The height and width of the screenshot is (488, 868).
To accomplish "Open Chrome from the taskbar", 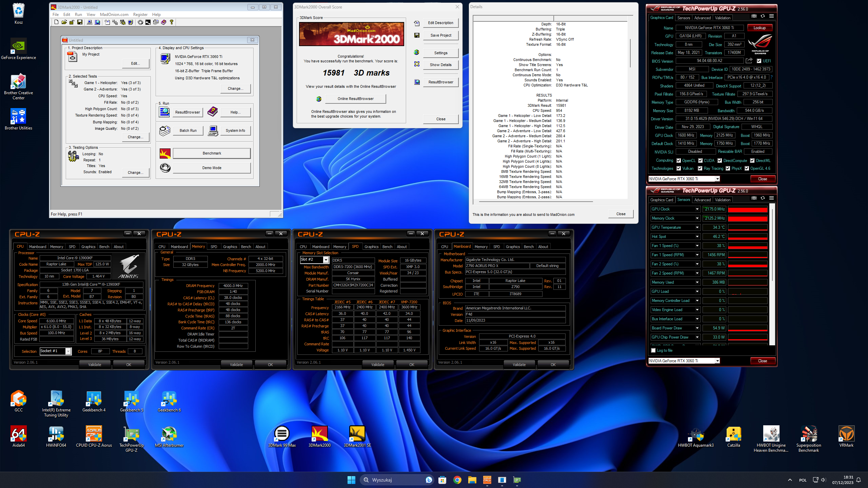I will click(x=457, y=480).
